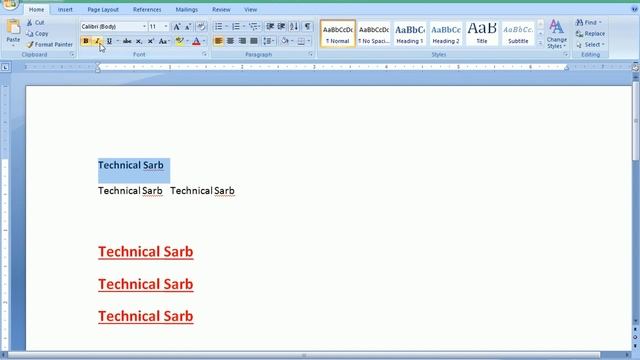
Task: Apply the Title style
Action: (482, 33)
